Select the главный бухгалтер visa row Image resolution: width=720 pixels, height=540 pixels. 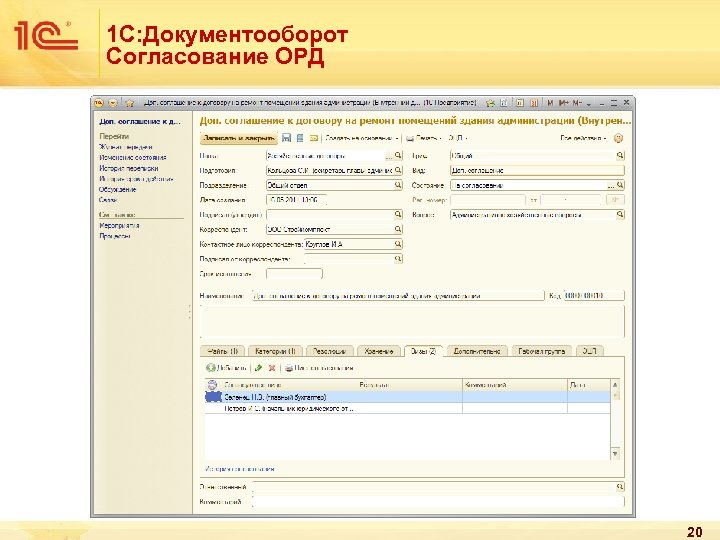pos(408,397)
